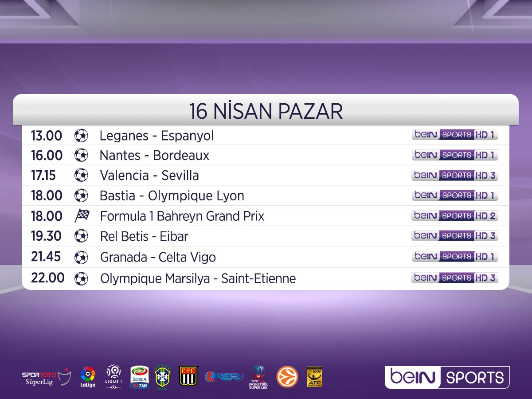Image resolution: width=532 pixels, height=399 pixels.
Task: Click the 18.00 time for Formula 1
Action: 47,216
